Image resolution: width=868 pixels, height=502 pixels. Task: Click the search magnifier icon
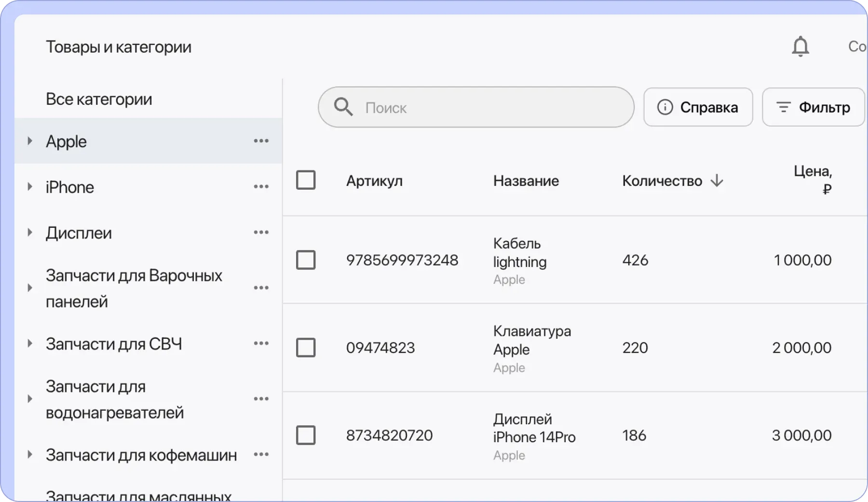click(343, 107)
